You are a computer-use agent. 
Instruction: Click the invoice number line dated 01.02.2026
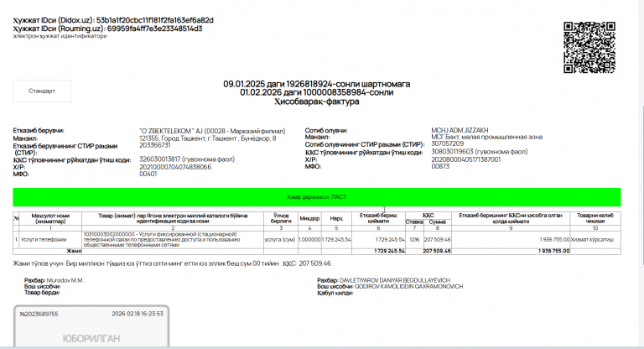(x=317, y=92)
